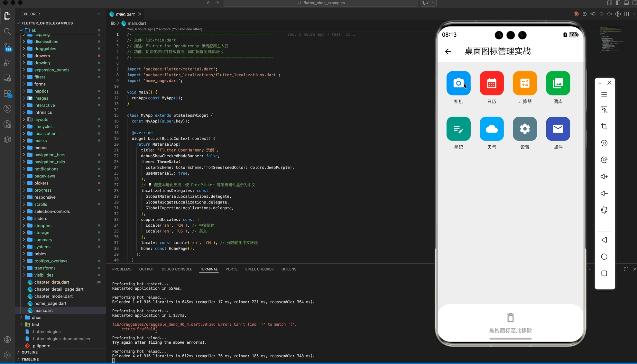Open home_page.dart in the explorer

coord(50,303)
